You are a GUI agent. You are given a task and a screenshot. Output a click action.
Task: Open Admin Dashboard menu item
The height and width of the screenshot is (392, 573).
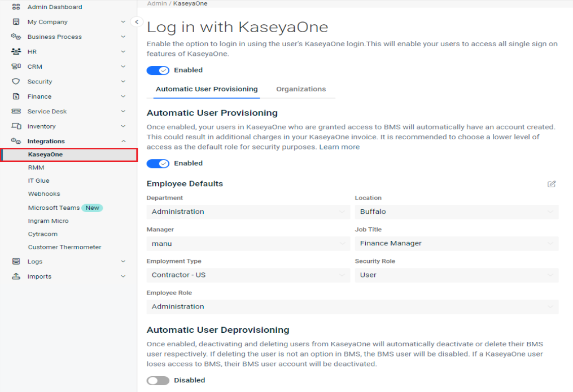55,7
